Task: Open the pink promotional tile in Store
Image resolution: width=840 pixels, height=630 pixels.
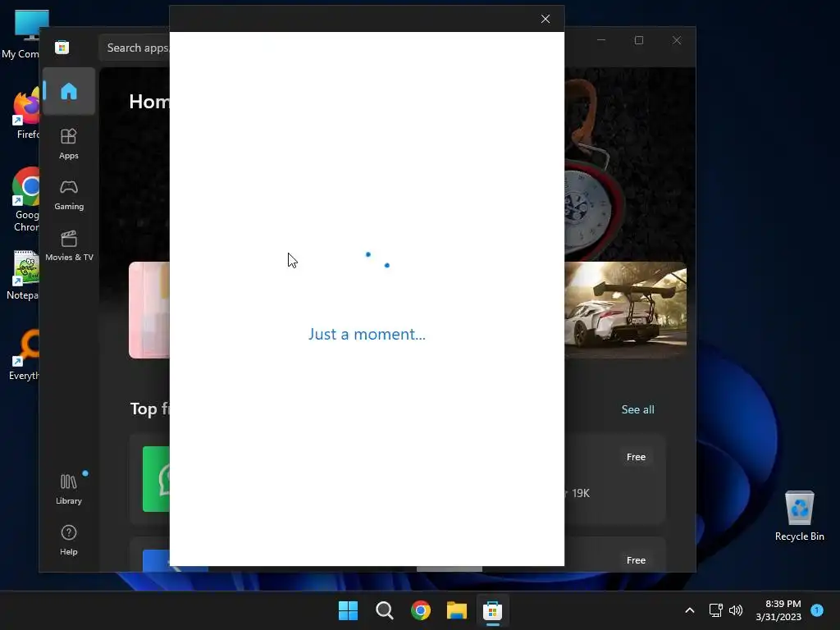Action: tap(149, 309)
